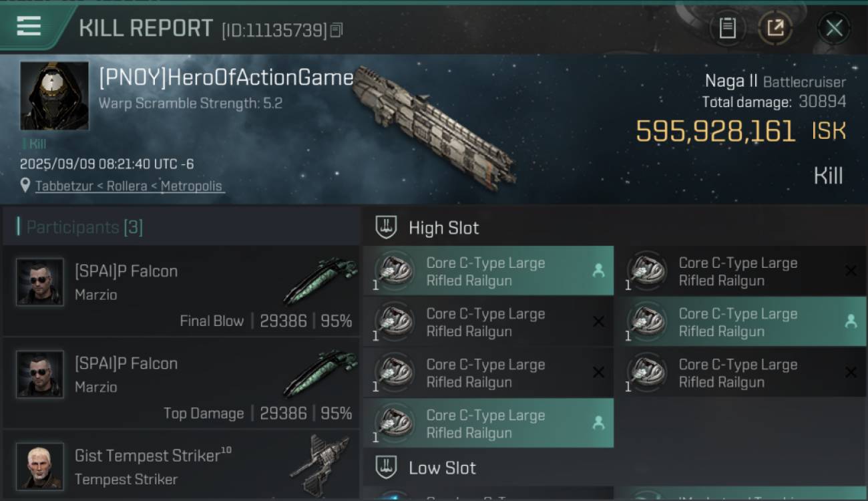Click the pilot name PNOY HeroOfActionGame
This screenshot has width=868, height=501.
(x=226, y=78)
